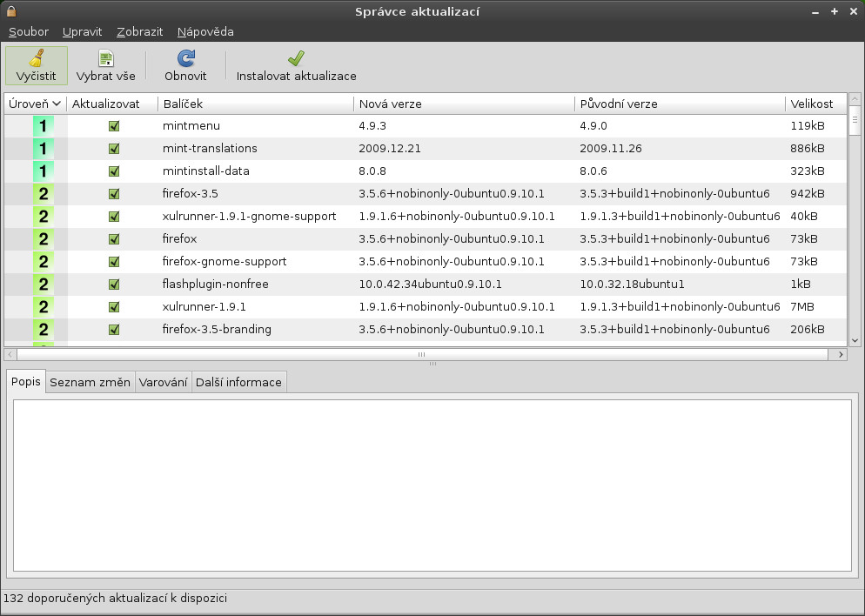
Task: Click the Obnovit refresh arrow icon
Action: (x=186, y=58)
